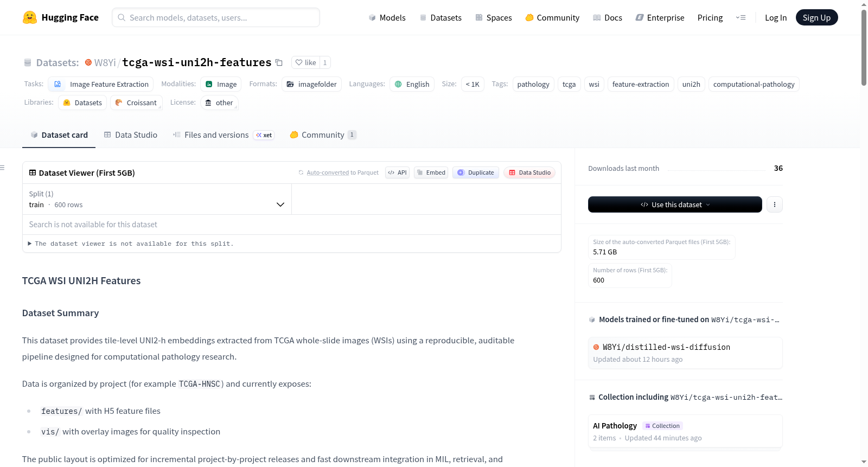Screen dimensions: 868x467
Task: Focus the search models, datasets, users field
Action: pos(216,17)
